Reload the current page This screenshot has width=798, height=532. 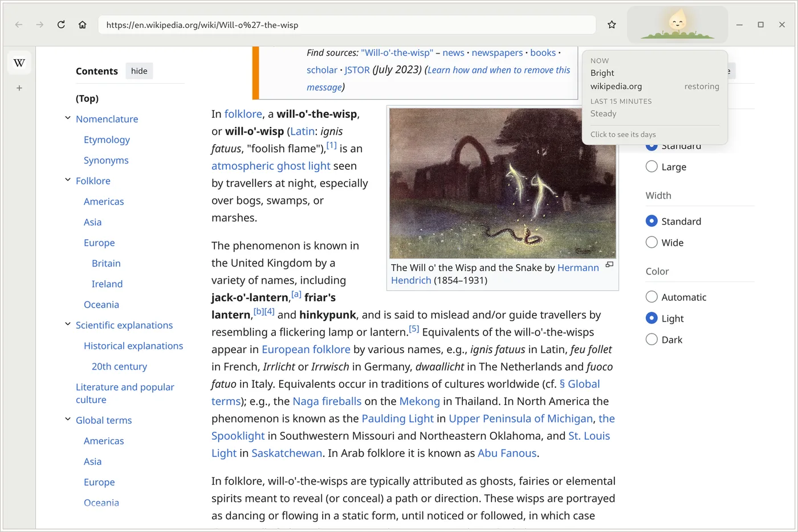pos(61,24)
